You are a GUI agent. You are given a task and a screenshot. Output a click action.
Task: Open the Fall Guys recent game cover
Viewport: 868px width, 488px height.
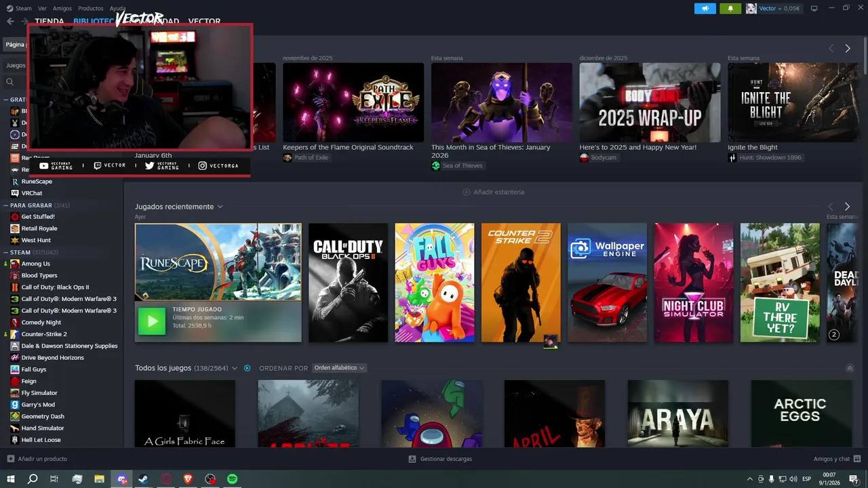pos(435,283)
